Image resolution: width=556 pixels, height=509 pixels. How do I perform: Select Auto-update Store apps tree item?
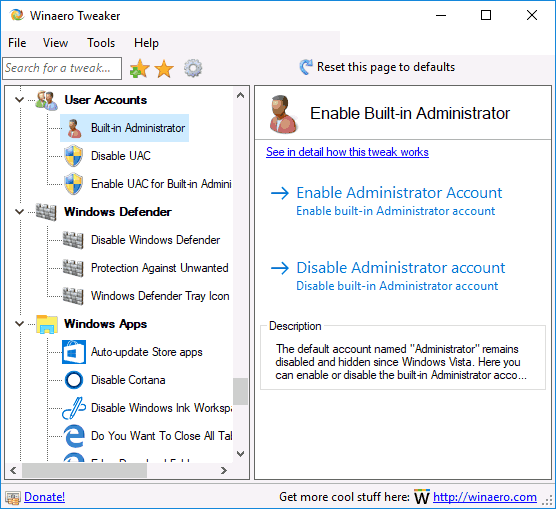[x=147, y=352]
